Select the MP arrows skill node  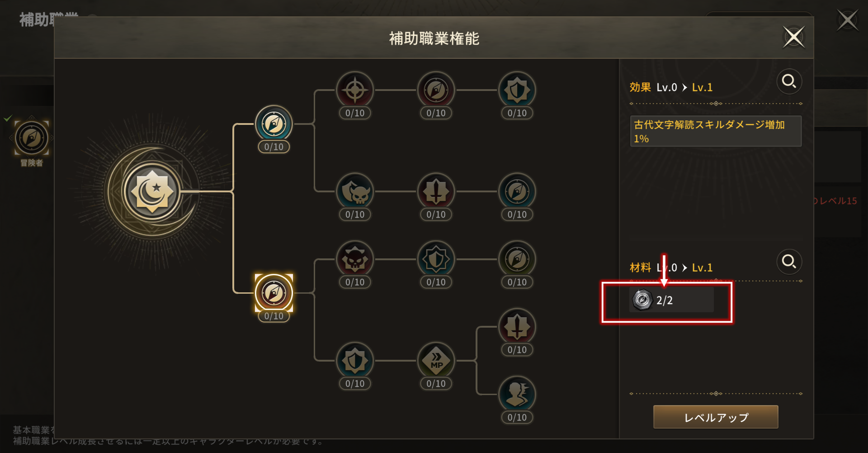pyautogui.click(x=436, y=361)
